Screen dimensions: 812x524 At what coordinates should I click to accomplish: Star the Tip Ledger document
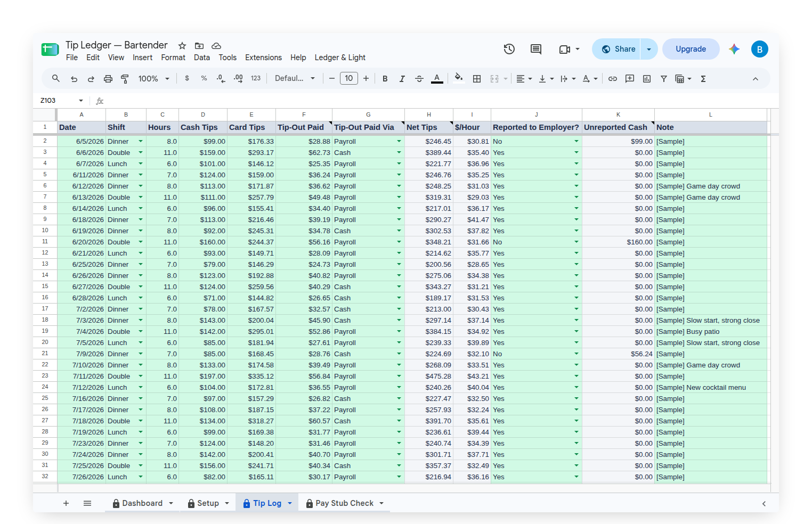(x=182, y=46)
